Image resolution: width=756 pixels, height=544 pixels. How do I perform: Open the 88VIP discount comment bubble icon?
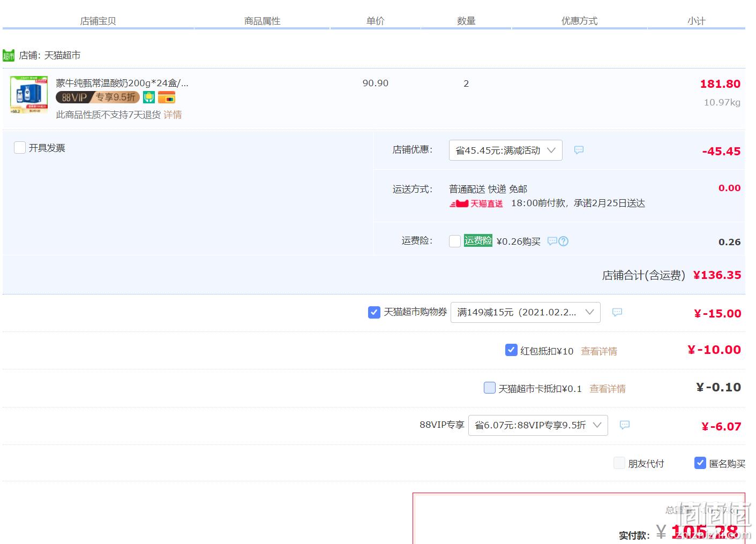tap(625, 425)
